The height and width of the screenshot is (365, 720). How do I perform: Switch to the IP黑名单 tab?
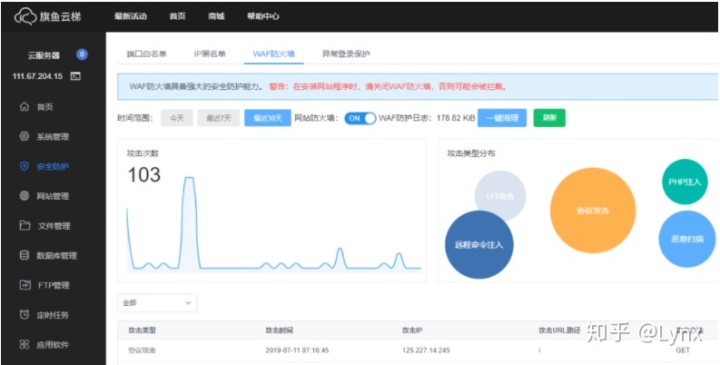209,54
